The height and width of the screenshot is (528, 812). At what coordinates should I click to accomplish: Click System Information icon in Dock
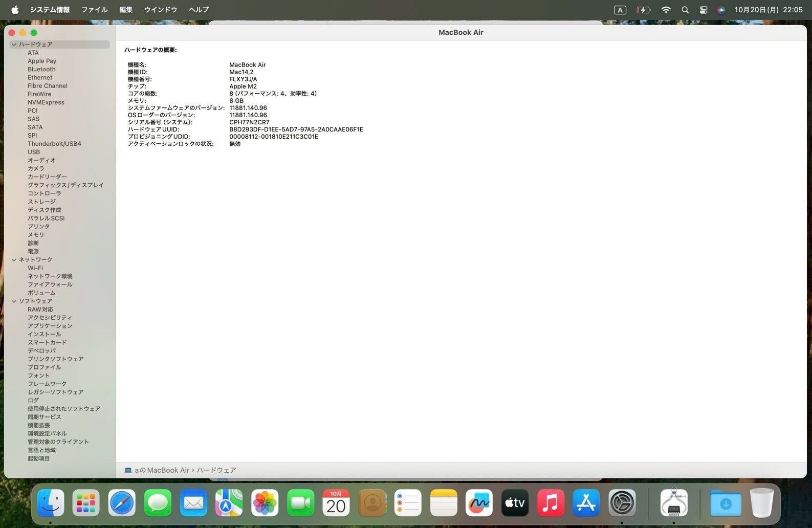pos(674,503)
